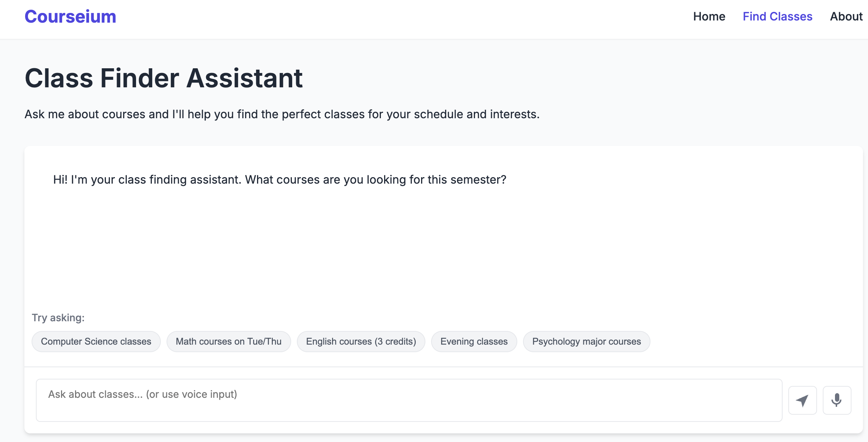
Task: Send the message with the paper plane icon
Action: 802,400
